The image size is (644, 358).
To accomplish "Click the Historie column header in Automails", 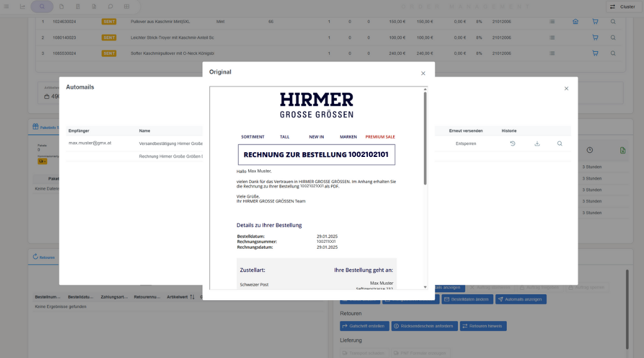I will 509,131.
